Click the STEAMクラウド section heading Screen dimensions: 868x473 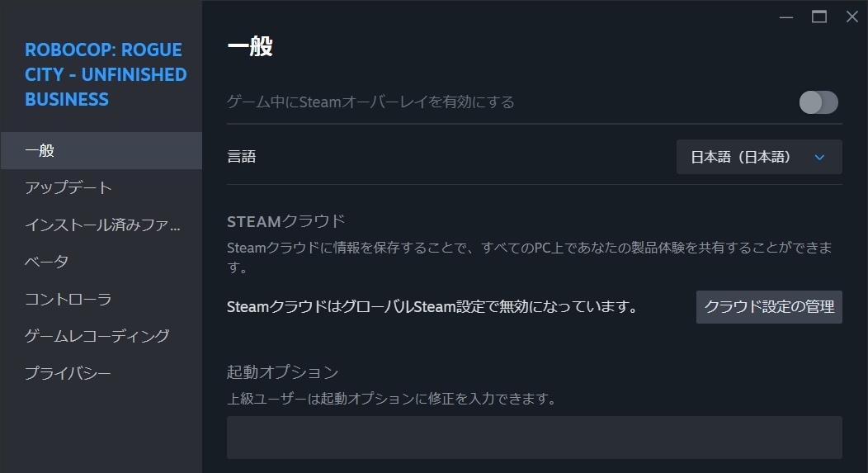click(285, 221)
